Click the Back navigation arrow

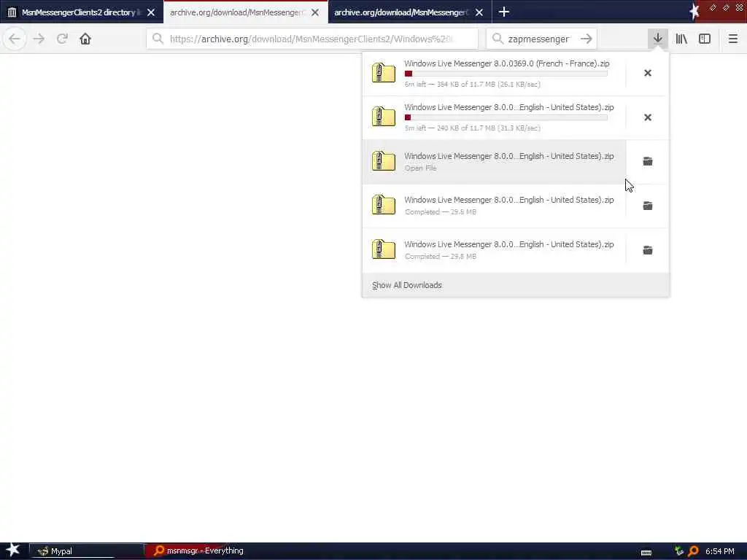click(x=15, y=39)
